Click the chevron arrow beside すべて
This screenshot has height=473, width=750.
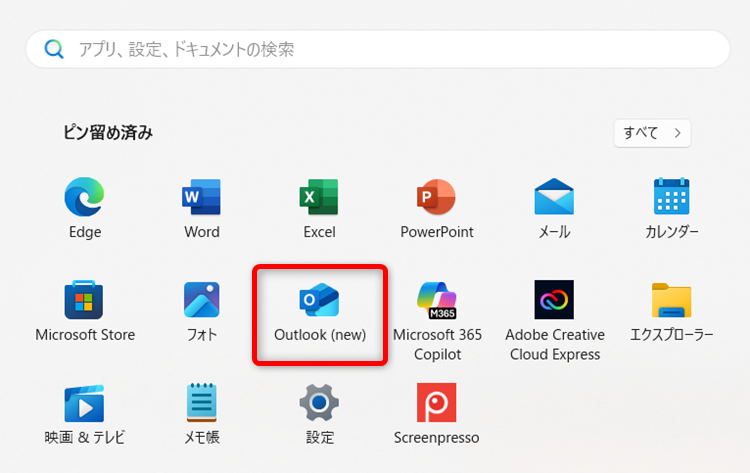tap(677, 133)
